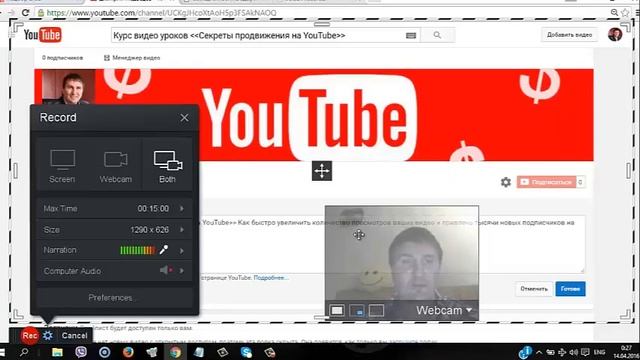Expand Computer Audio options arrow
Image resolution: width=640 pixels, height=360 pixels.
pyautogui.click(x=182, y=271)
